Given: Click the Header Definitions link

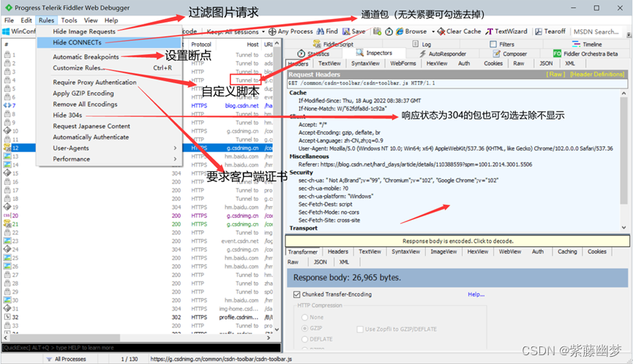Looking at the screenshot, I should coord(597,74).
